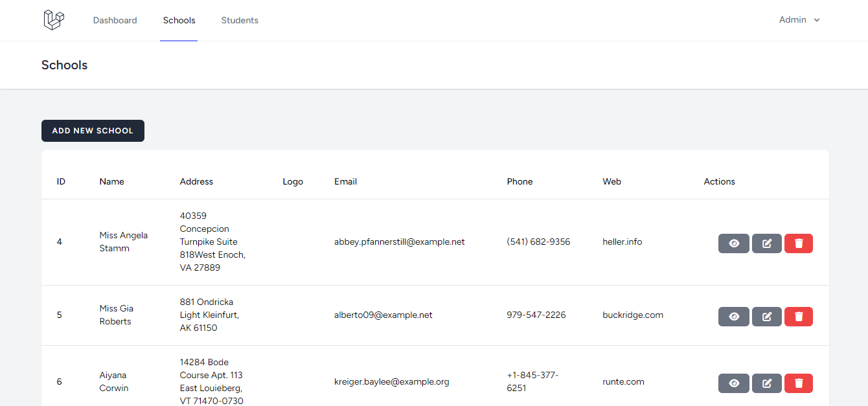Delete the Miss Gia Roberts school
Screen dimensions: 868x406
click(798, 317)
